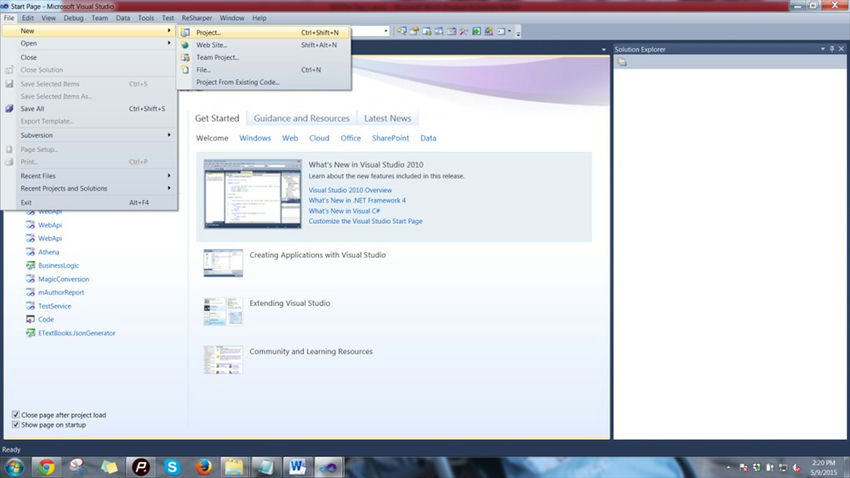This screenshot has height=478, width=850.
Task: Click the Team Project icon in the submenu
Action: coord(185,57)
